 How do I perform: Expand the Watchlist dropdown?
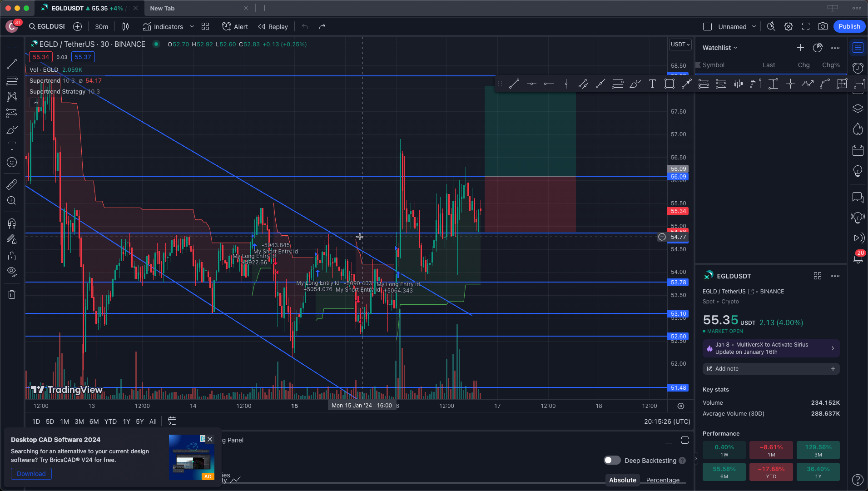coord(719,48)
